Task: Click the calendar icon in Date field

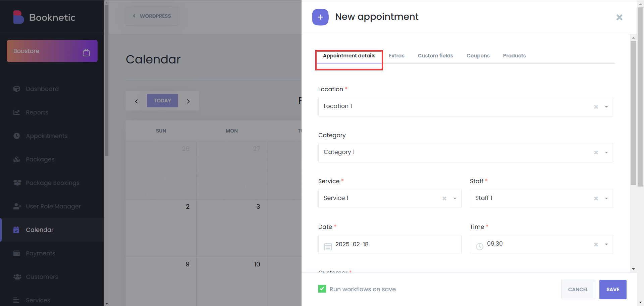Action: tap(328, 247)
